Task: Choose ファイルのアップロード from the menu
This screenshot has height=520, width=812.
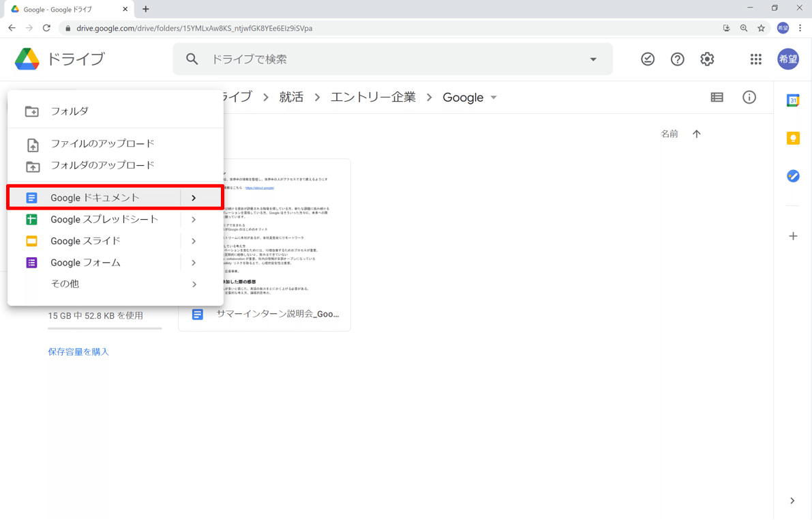Action: pyautogui.click(x=102, y=144)
